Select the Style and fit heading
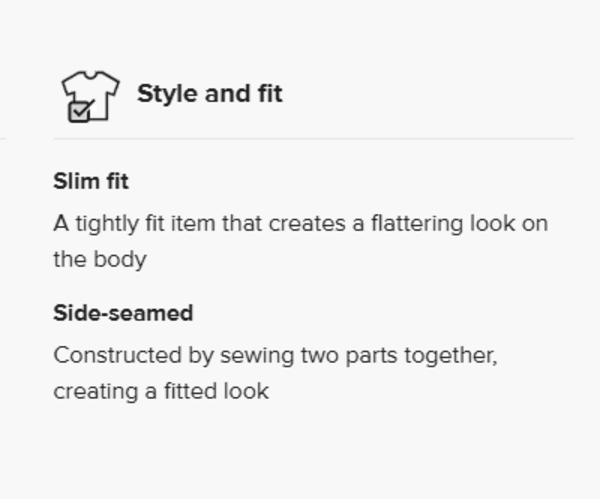Viewport: 600px width, 499px height. 210,93
